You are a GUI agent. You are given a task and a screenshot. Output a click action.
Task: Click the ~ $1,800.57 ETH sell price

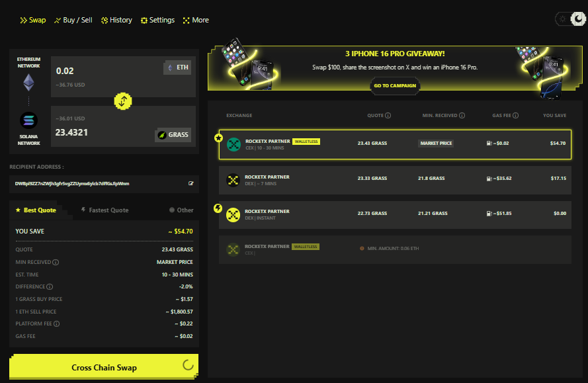[x=179, y=312]
